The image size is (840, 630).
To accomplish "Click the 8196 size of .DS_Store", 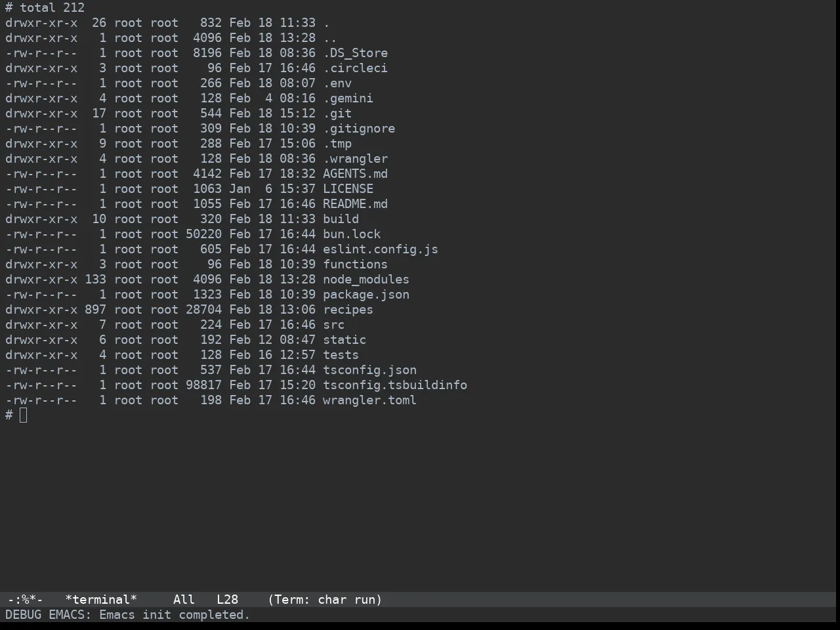I will tap(207, 53).
